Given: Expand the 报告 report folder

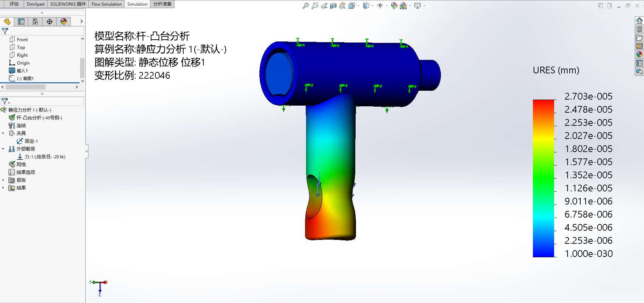Looking at the screenshot, I should point(3,180).
